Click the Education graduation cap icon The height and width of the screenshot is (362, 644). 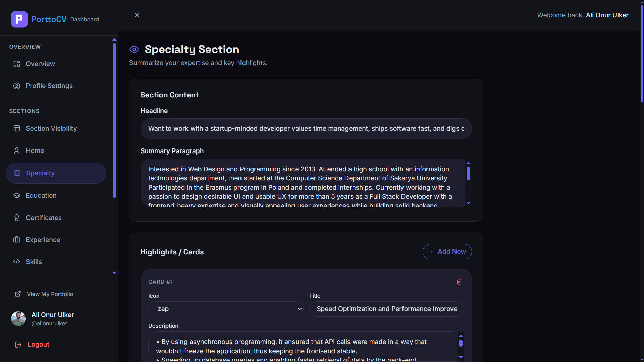click(17, 195)
